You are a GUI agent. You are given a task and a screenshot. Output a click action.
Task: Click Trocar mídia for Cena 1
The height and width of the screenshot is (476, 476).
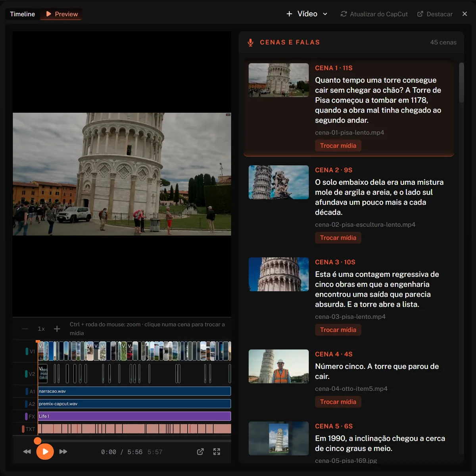click(338, 146)
